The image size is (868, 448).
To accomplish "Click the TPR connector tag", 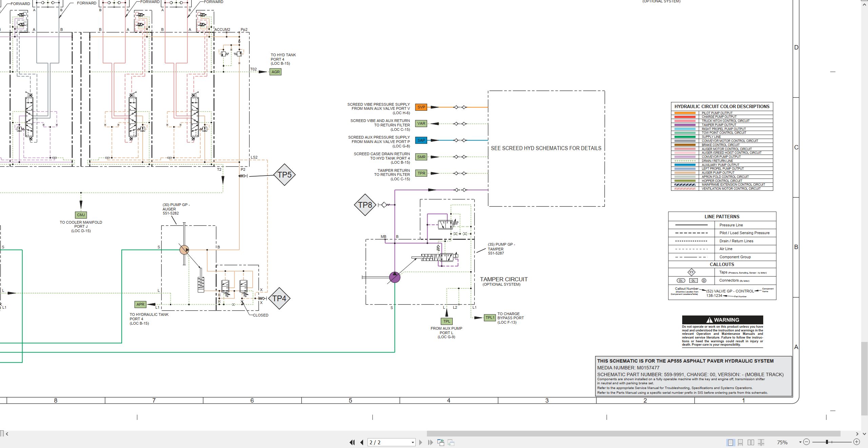I will click(x=421, y=173).
